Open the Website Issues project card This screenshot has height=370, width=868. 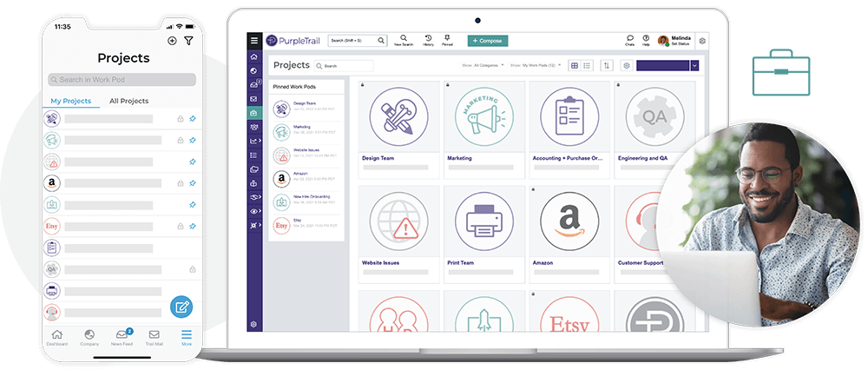point(399,235)
